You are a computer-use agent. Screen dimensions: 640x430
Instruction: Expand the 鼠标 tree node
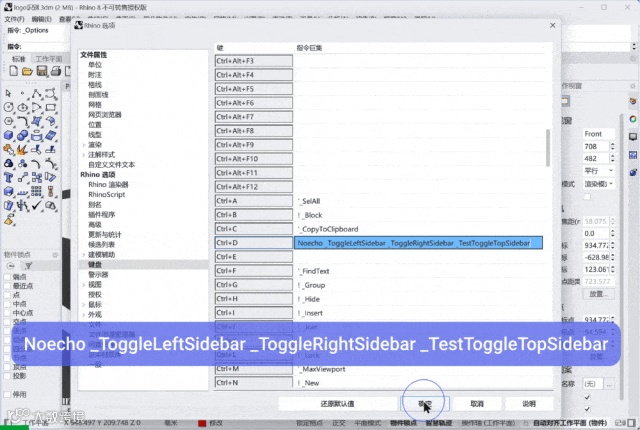pos(84,305)
